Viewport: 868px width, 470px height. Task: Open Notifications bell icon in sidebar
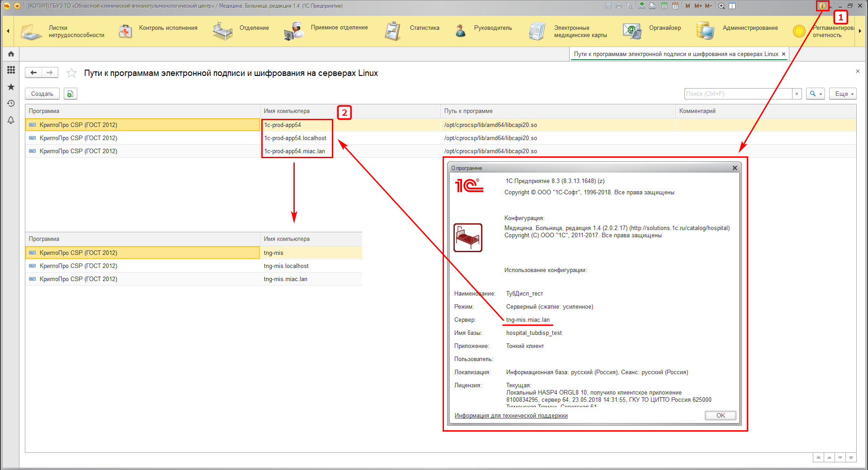[11, 120]
